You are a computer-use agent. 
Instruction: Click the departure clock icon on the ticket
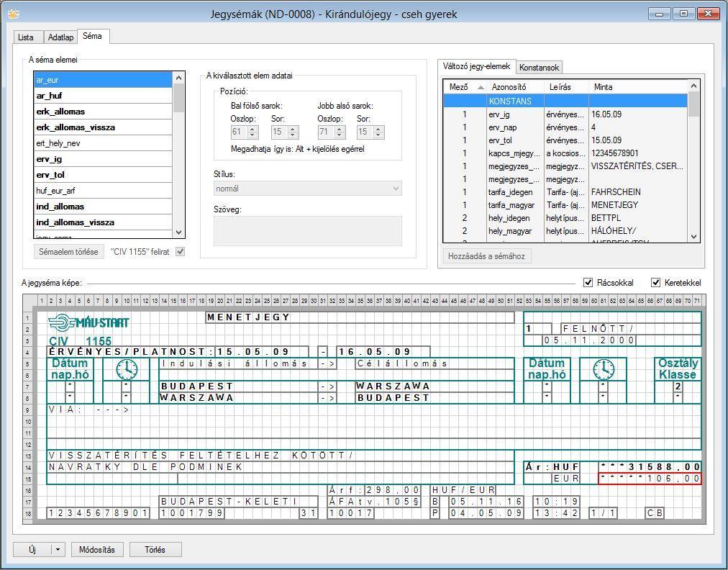click(127, 369)
